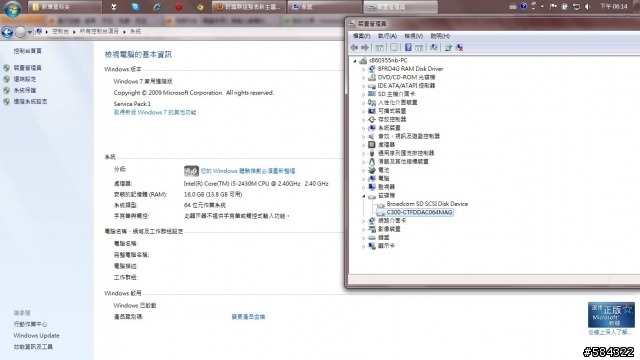Click 滑鼠及其他指標裝置 mouse icon

click(x=371, y=162)
